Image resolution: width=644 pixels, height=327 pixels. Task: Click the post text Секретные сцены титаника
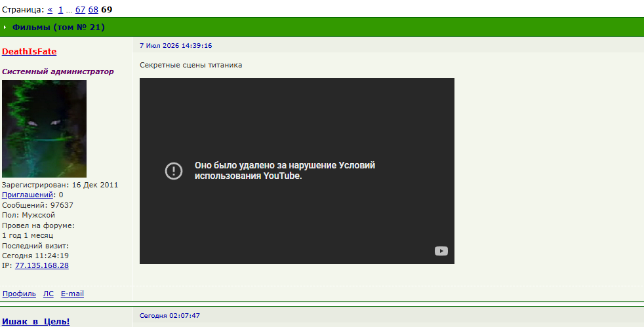(191, 65)
